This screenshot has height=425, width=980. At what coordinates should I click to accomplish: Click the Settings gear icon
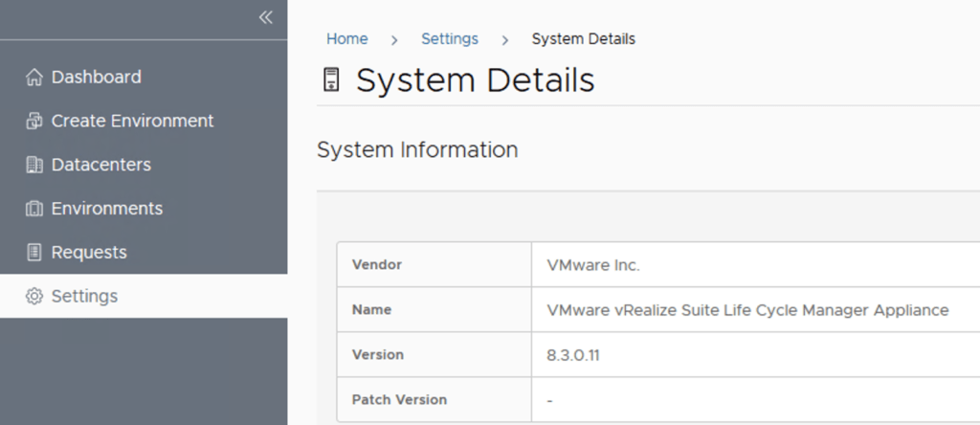point(34,297)
